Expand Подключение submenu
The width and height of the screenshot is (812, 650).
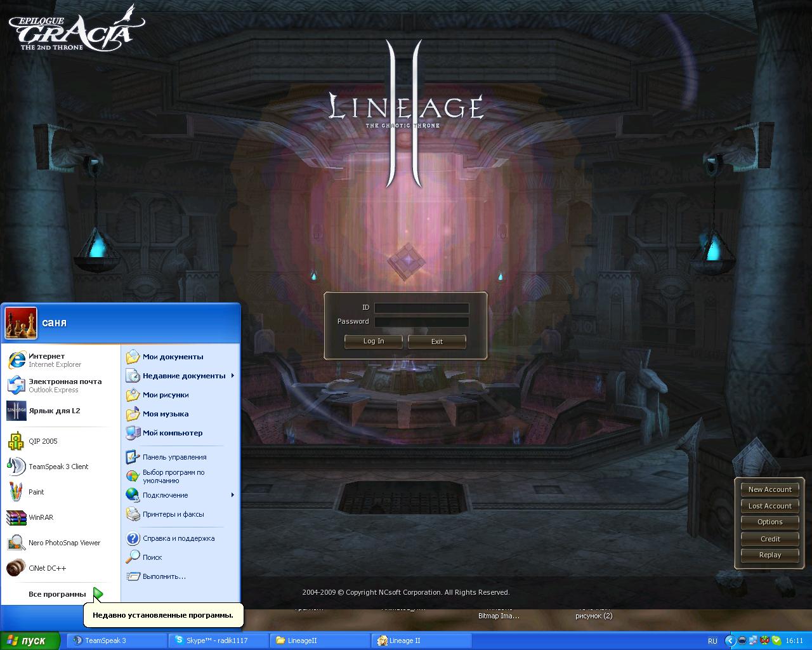[180, 495]
